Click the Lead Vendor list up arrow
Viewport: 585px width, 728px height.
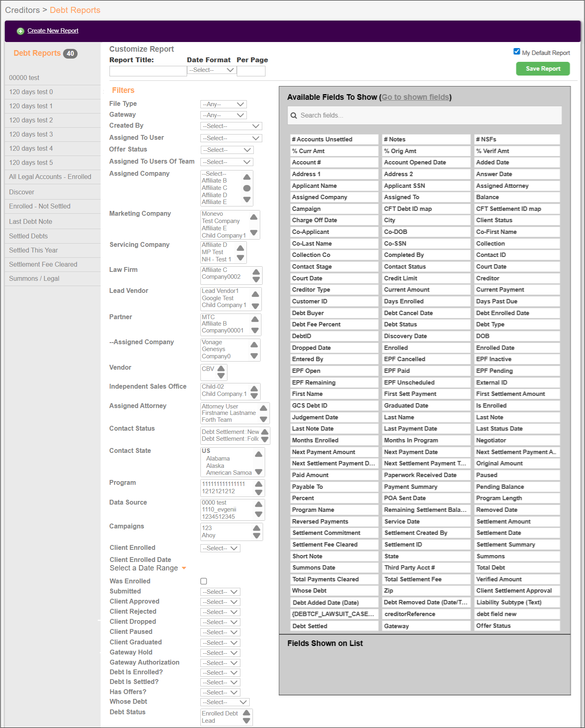point(255,294)
